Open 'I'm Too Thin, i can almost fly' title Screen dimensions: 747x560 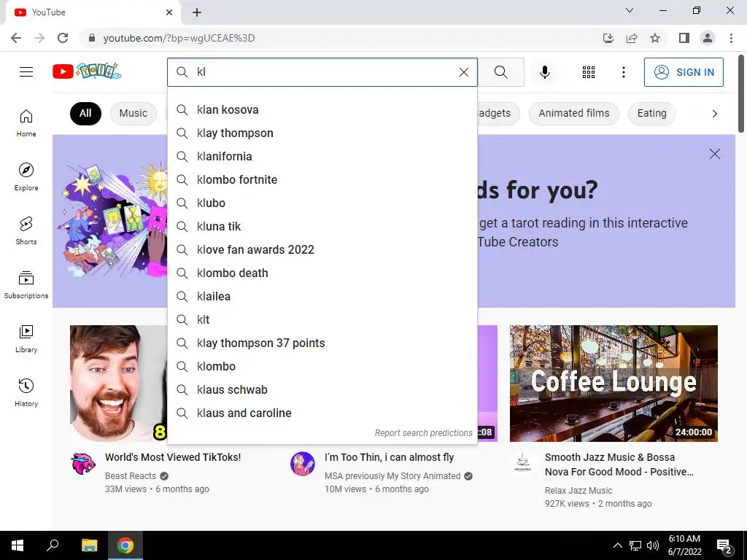pos(390,457)
